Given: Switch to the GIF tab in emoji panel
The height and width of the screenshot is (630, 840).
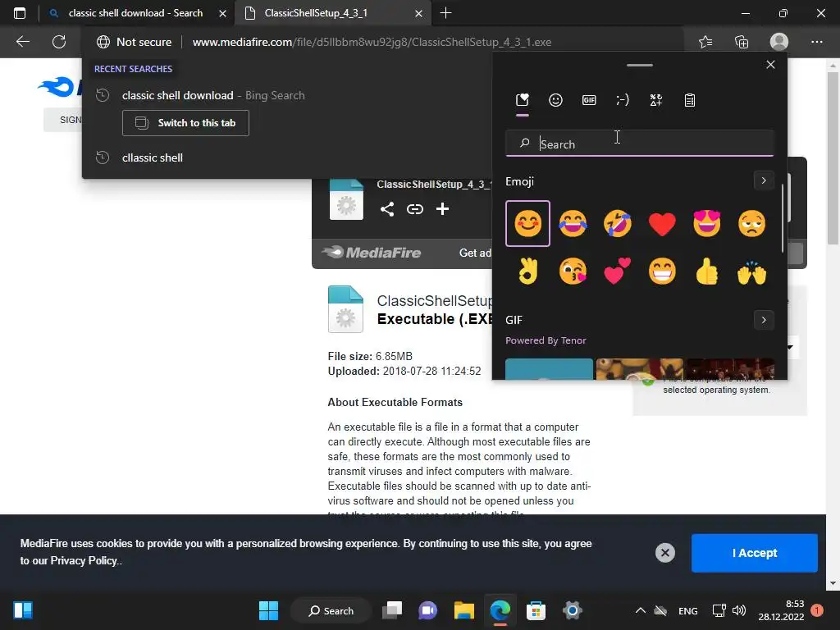Looking at the screenshot, I should coord(589,100).
